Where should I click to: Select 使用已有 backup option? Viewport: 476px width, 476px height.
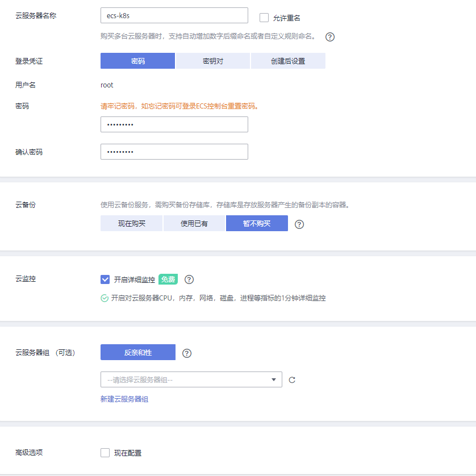coord(194,223)
